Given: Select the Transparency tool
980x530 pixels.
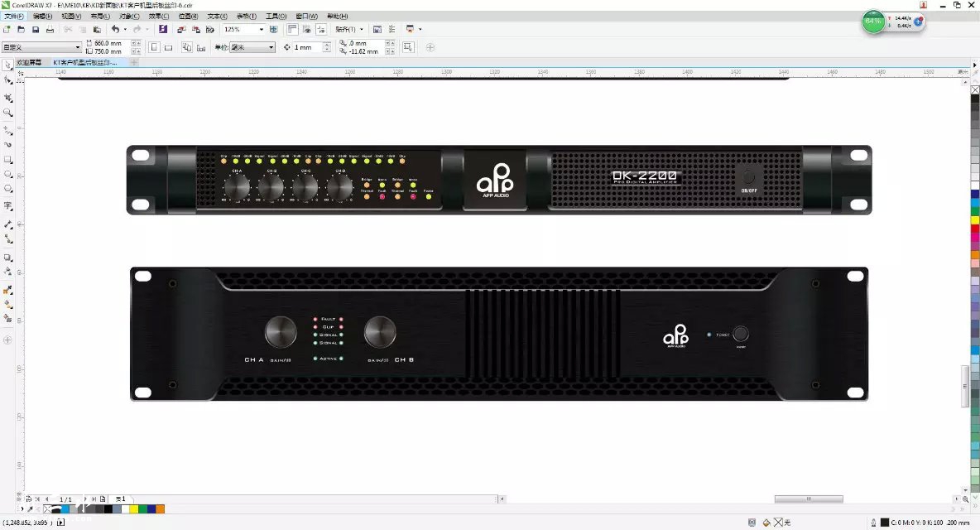Looking at the screenshot, I should point(8,272).
